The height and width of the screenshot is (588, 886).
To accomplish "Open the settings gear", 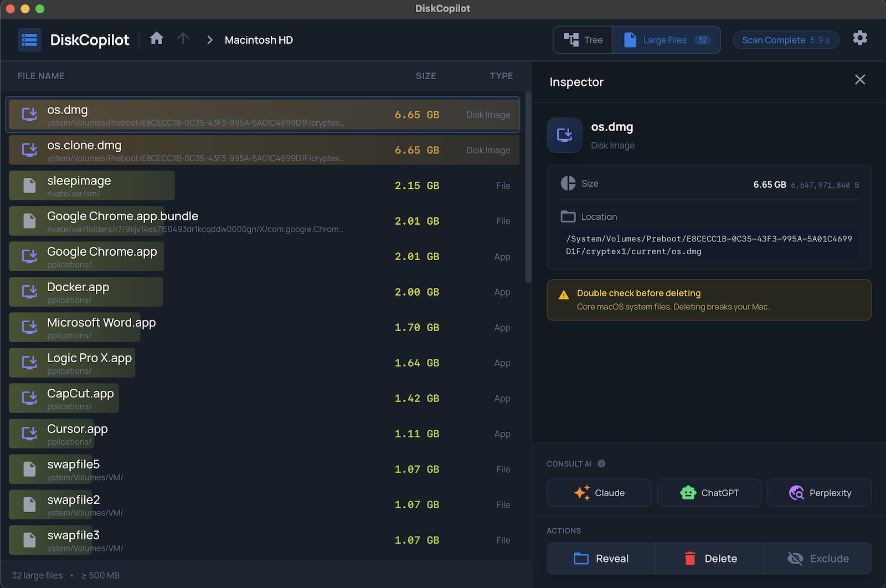I will [x=860, y=38].
